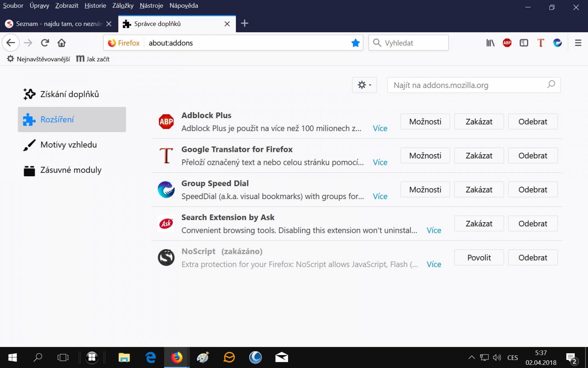Click the NoScript extension icon
Viewport: 588px width, 368px height.
coord(166,258)
